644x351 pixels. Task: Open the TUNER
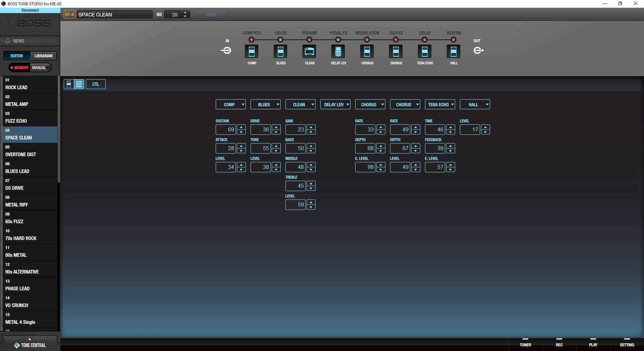525,344
